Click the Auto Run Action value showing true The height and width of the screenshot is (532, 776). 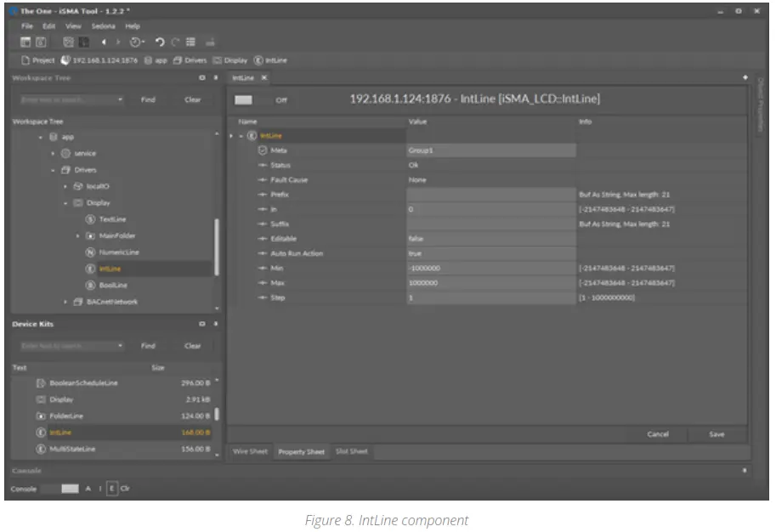491,253
